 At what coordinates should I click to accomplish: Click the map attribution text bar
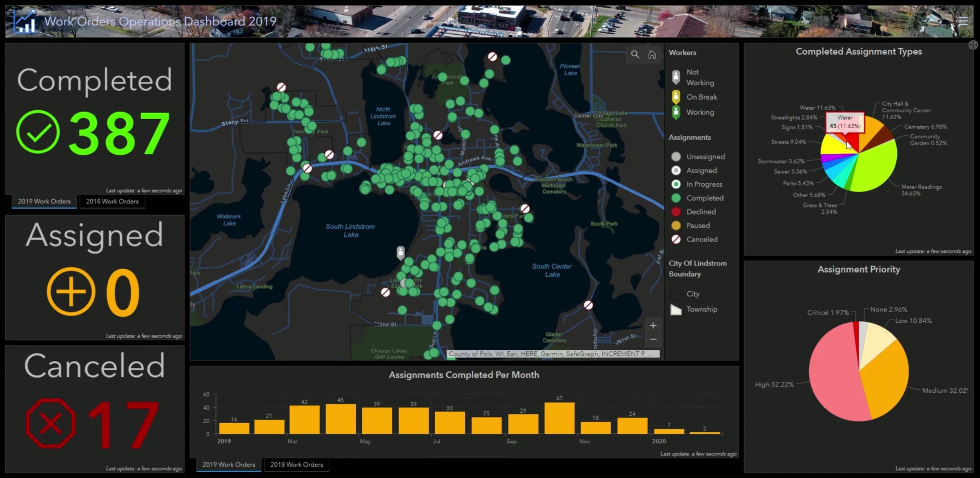pos(553,354)
